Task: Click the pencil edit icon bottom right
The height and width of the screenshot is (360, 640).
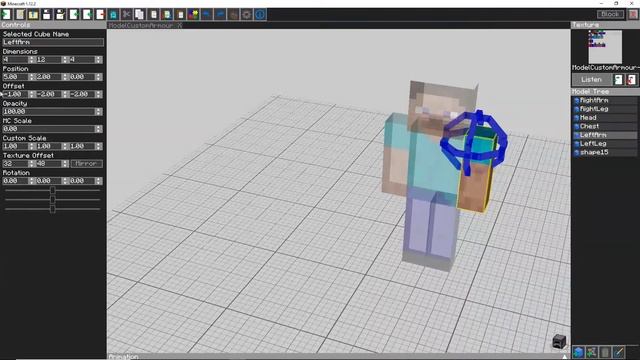Action: coord(619,352)
